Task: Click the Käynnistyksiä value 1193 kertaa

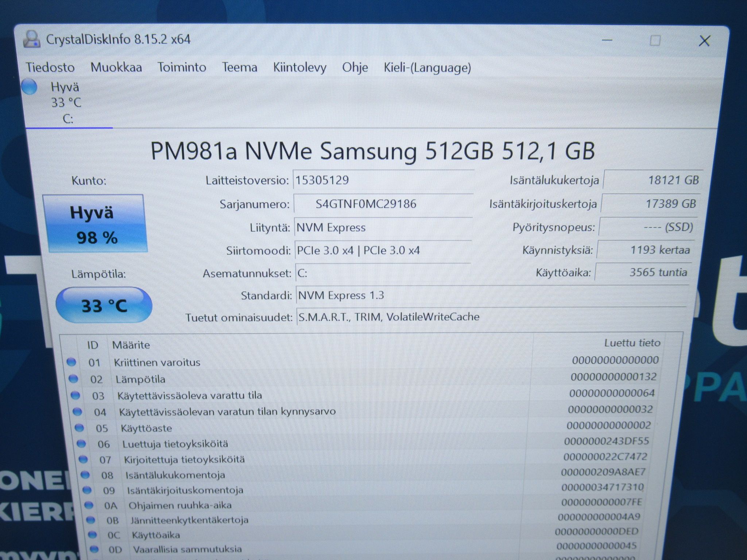Action: pos(646,250)
